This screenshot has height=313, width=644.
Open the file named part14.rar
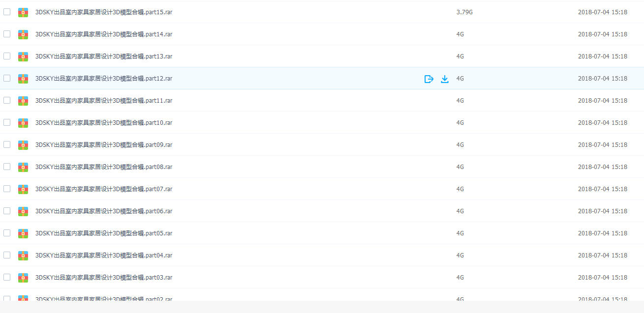(104, 34)
